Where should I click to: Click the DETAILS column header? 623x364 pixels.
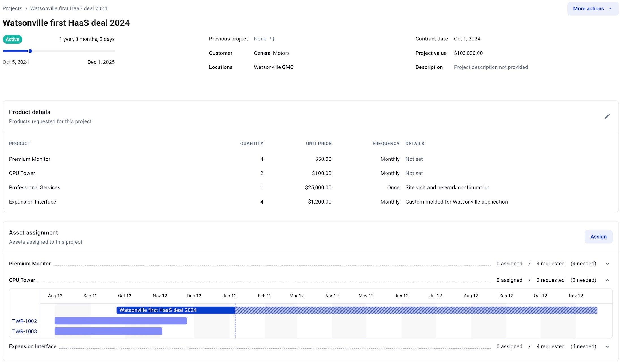[x=415, y=144]
